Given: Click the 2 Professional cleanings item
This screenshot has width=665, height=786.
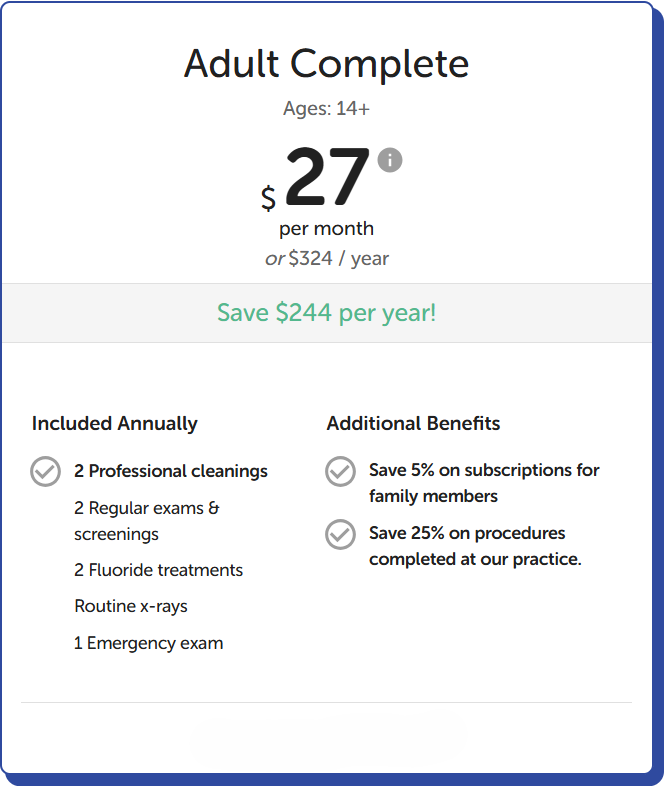Looking at the screenshot, I should [171, 471].
